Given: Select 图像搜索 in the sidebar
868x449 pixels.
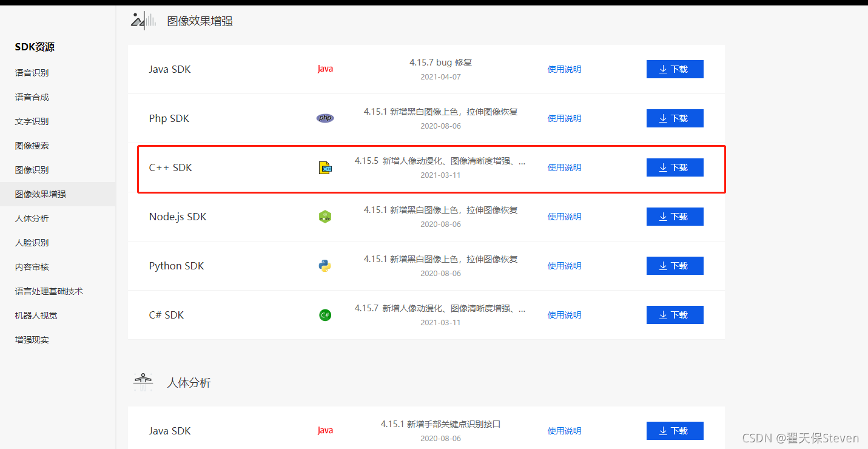Looking at the screenshot, I should point(32,146).
